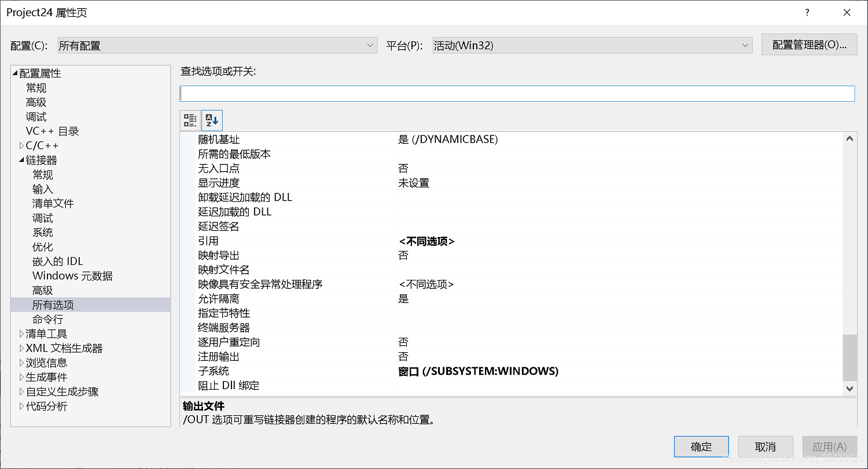
Task: Select 调试 under 配置属性
Action: pyautogui.click(x=36, y=117)
